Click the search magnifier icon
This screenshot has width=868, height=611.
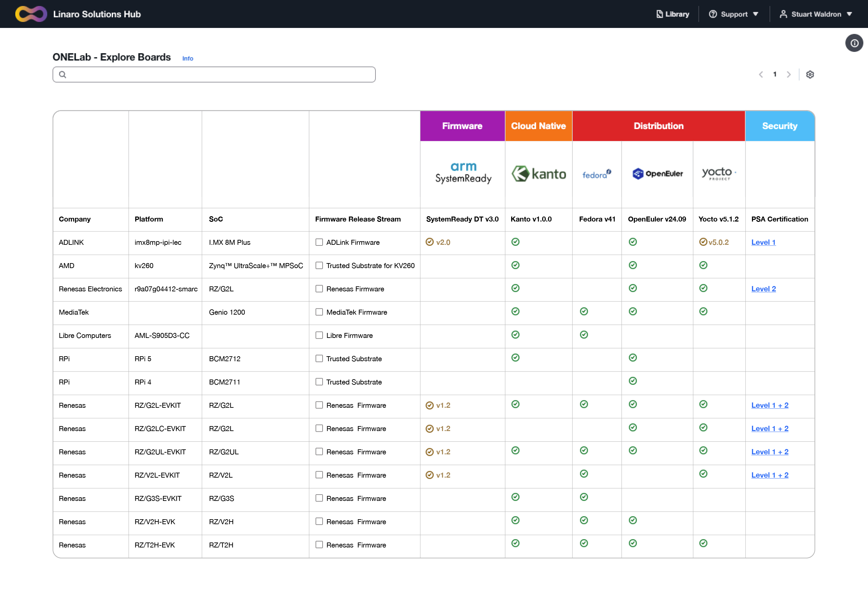(x=63, y=75)
